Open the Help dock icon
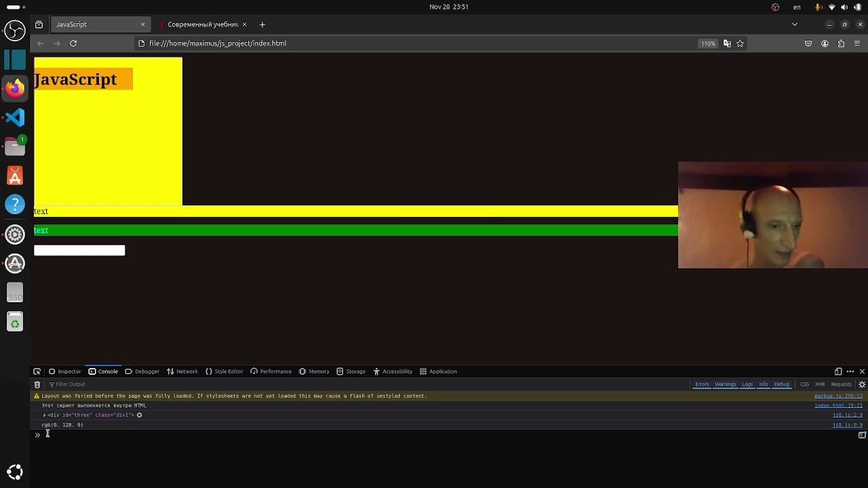The height and width of the screenshot is (488, 868). click(15, 205)
